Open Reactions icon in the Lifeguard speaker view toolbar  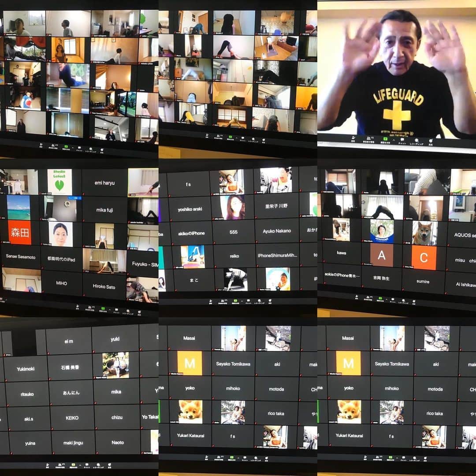(431, 142)
